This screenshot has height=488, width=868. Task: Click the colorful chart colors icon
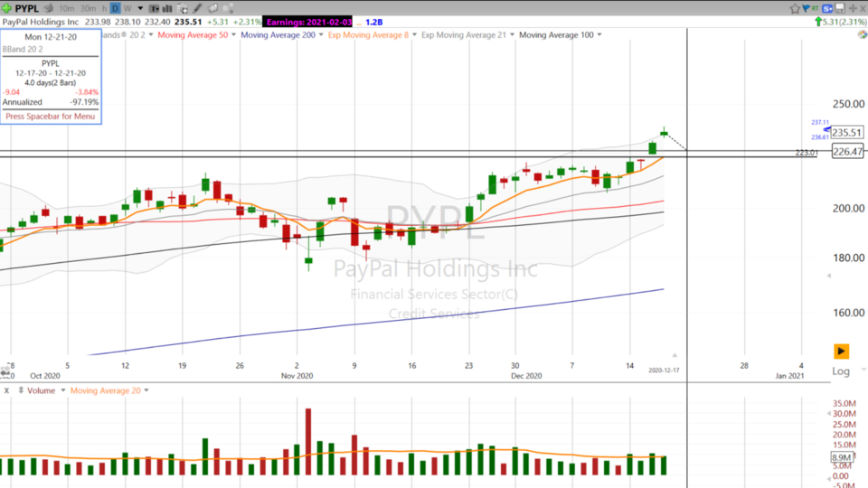(x=863, y=34)
